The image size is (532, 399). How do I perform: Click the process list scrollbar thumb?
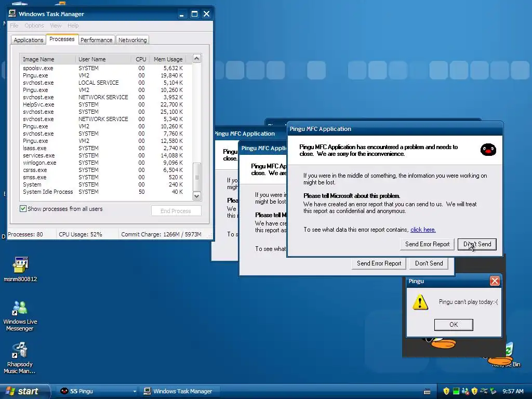pos(197,177)
